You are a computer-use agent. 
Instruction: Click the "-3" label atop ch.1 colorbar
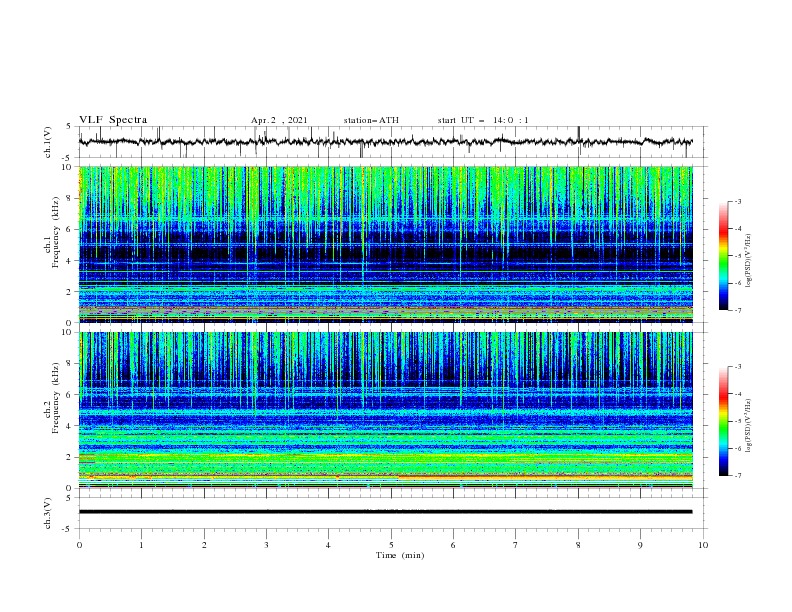click(737, 201)
